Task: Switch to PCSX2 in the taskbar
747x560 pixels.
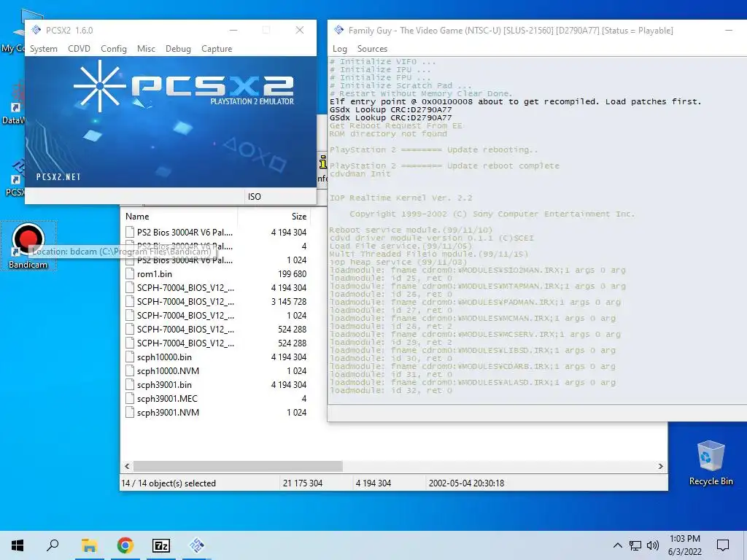Action: pos(197,545)
